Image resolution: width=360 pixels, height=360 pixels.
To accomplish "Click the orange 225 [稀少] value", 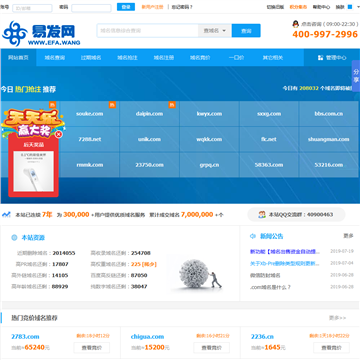I will 144,264.
